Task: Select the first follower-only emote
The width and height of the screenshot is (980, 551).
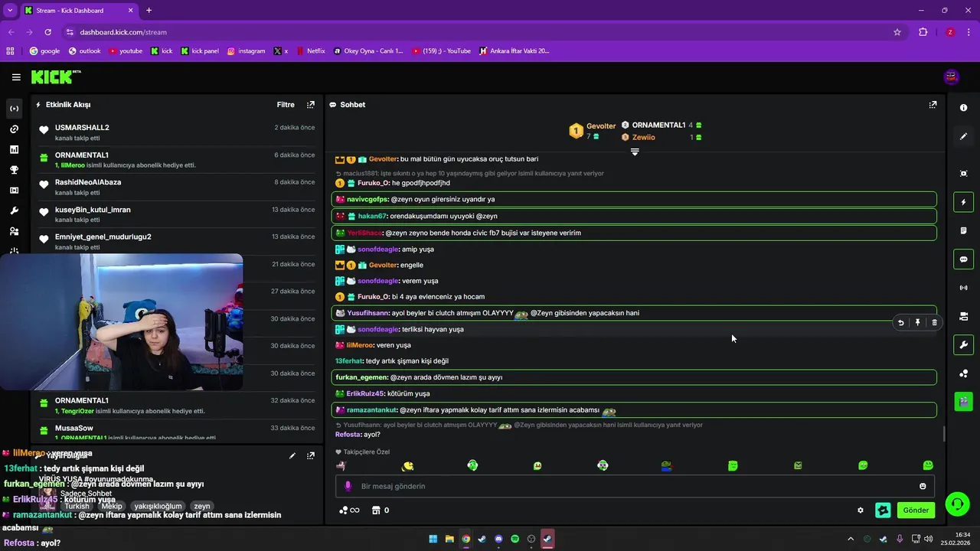Action: [341, 465]
